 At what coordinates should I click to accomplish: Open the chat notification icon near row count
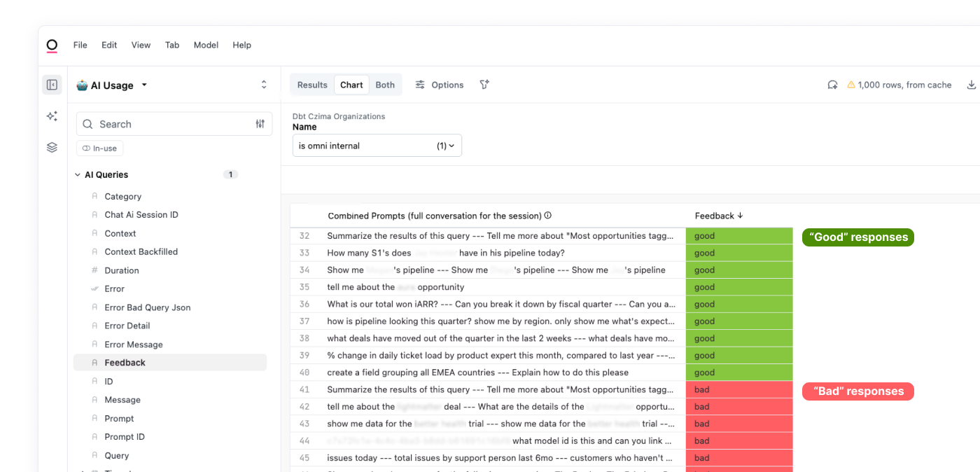(x=832, y=84)
